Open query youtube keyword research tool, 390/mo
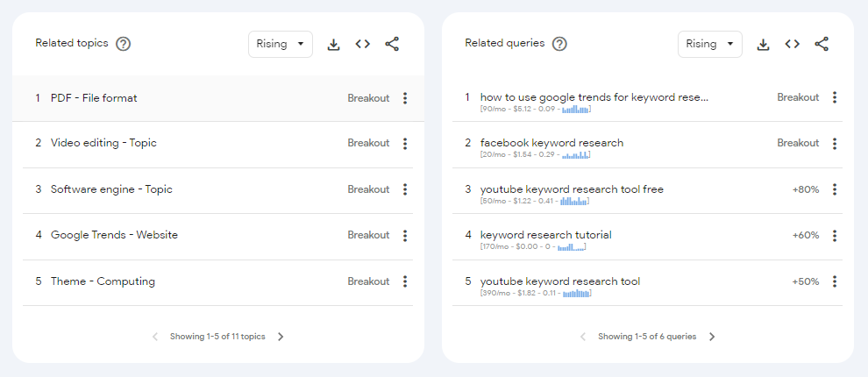Image resolution: width=868 pixels, height=377 pixels. coord(560,281)
